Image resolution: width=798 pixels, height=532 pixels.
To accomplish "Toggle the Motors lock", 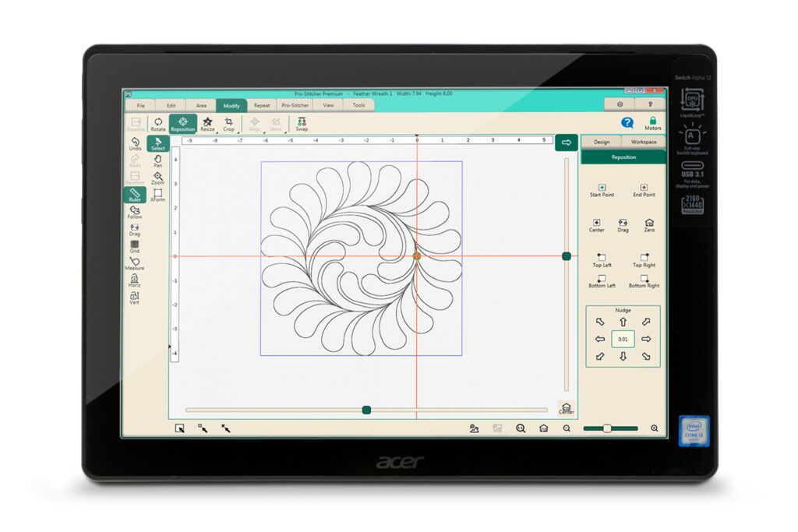I will point(653,123).
